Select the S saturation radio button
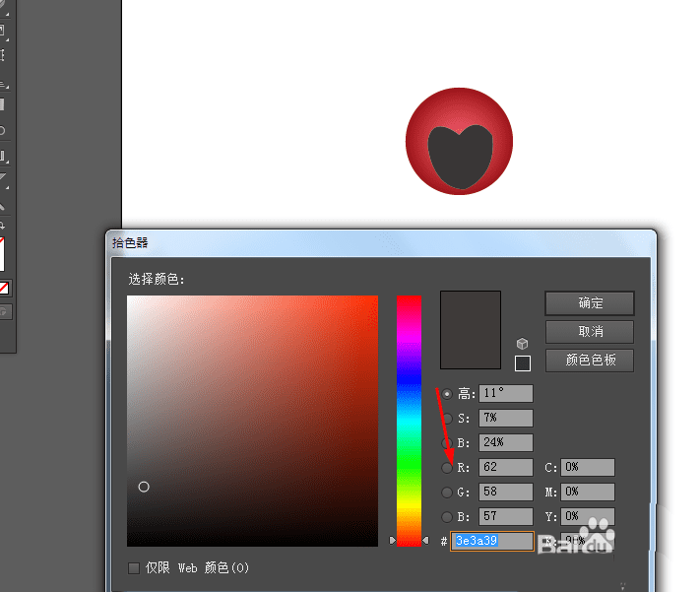700x592 pixels. click(x=447, y=419)
